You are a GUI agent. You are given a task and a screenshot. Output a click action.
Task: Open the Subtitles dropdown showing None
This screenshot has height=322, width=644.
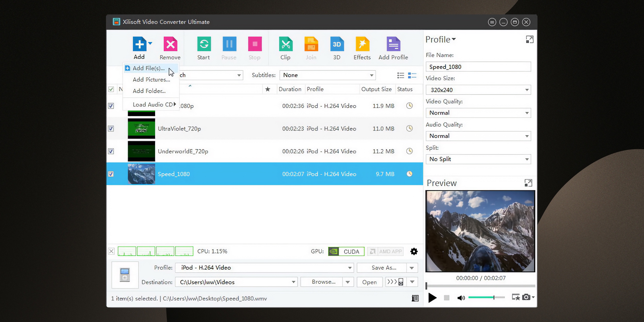click(327, 75)
